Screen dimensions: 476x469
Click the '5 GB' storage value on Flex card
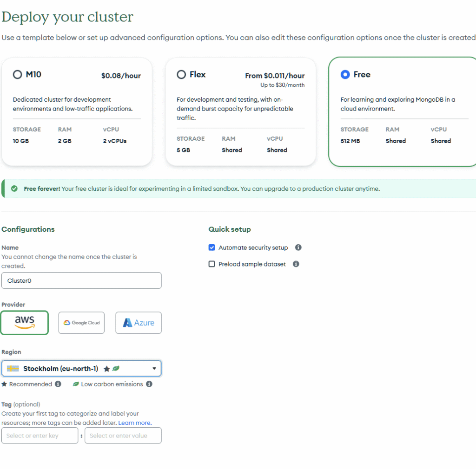(183, 150)
